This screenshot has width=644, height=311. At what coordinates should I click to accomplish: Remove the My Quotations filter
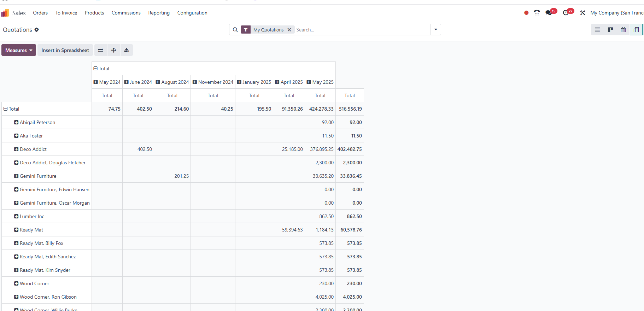click(x=289, y=30)
